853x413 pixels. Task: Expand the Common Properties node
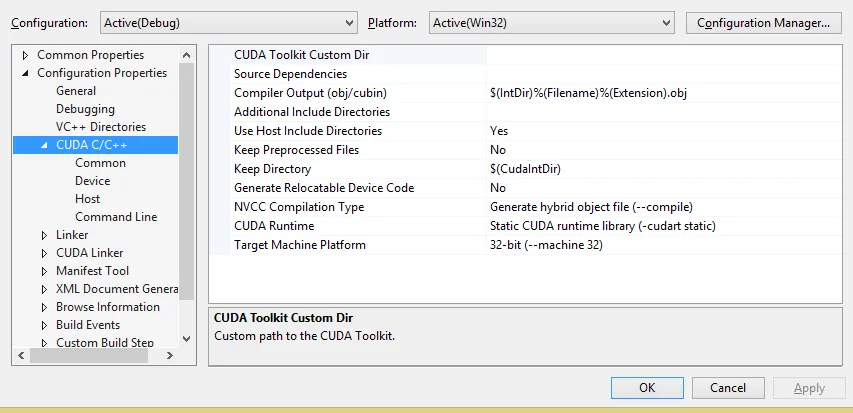(26, 55)
